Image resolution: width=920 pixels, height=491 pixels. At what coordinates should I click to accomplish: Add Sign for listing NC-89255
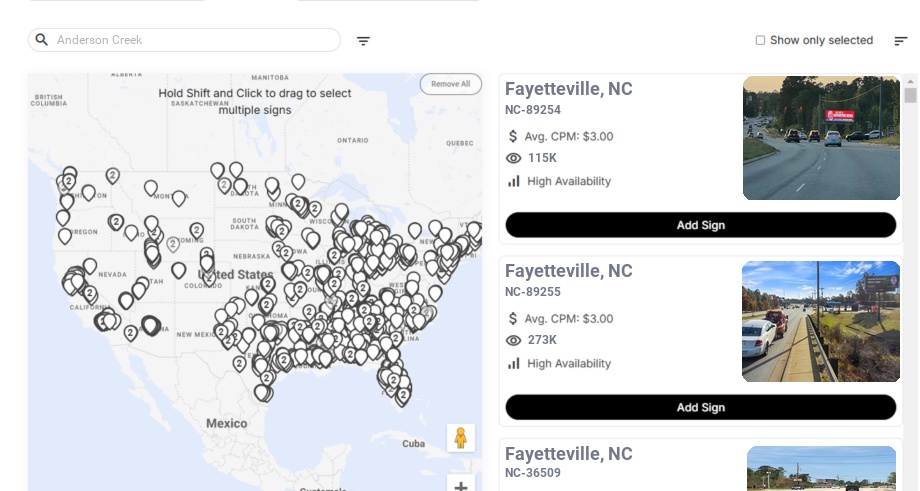[700, 407]
